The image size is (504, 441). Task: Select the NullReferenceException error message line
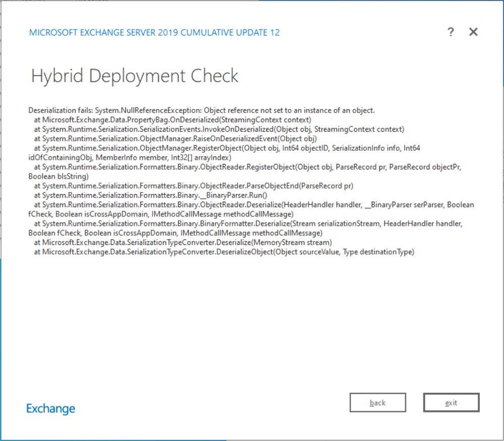point(201,110)
